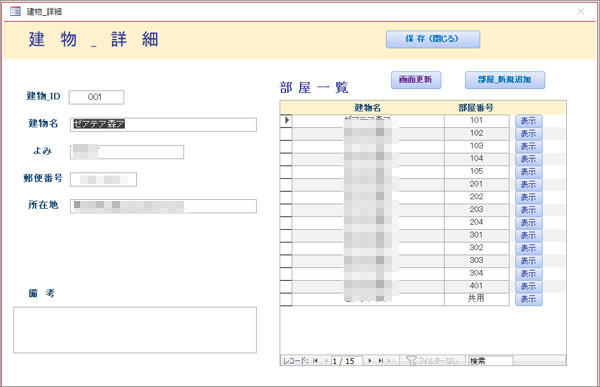Click the よみ input field
Image resolution: width=600 pixels, height=387 pixels.
point(127,152)
